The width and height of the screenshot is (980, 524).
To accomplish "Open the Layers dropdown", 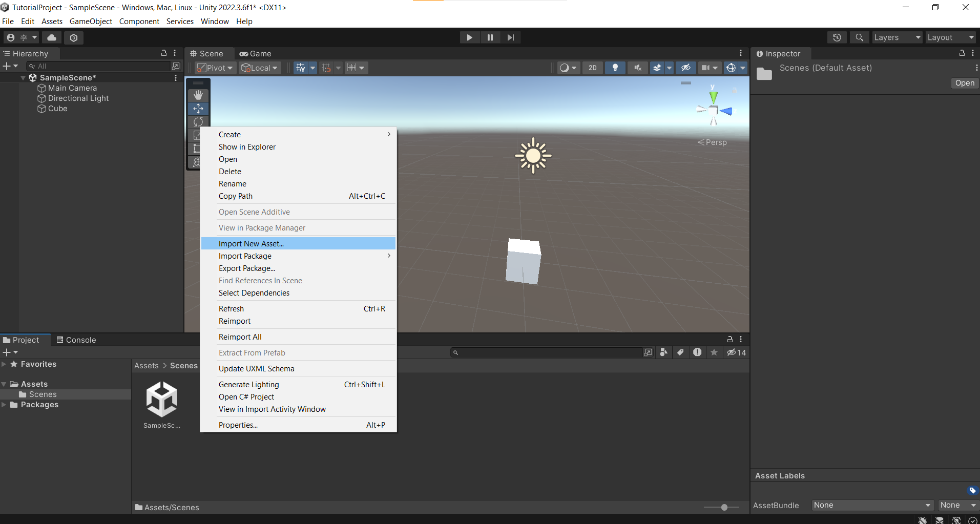I will (897, 37).
